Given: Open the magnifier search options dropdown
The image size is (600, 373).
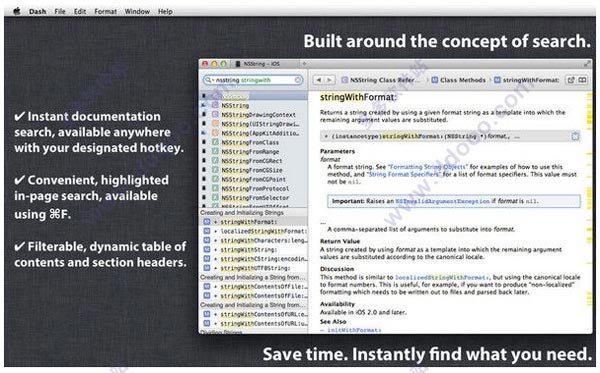Looking at the screenshot, I should click(209, 80).
